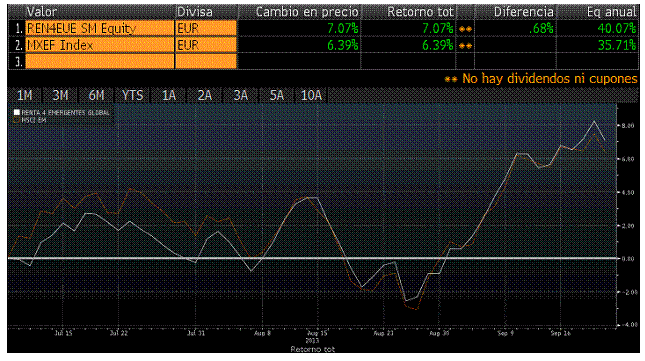Edit the MXEF Index security field
Viewport: 645px width, 361px height.
pyautogui.click(x=100, y=45)
